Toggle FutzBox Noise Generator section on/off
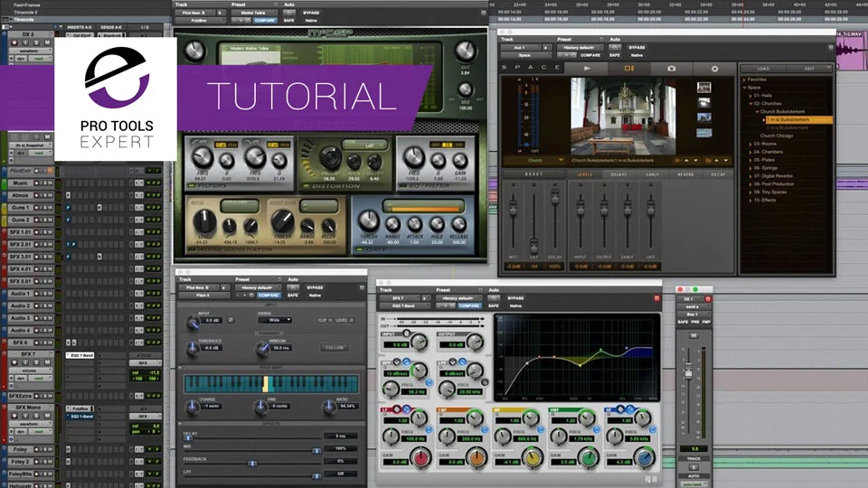 192,250
